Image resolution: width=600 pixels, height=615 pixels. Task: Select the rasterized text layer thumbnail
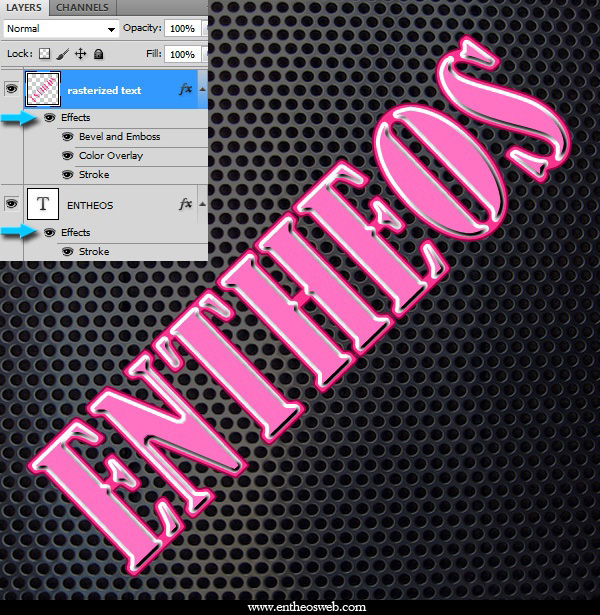click(43, 89)
